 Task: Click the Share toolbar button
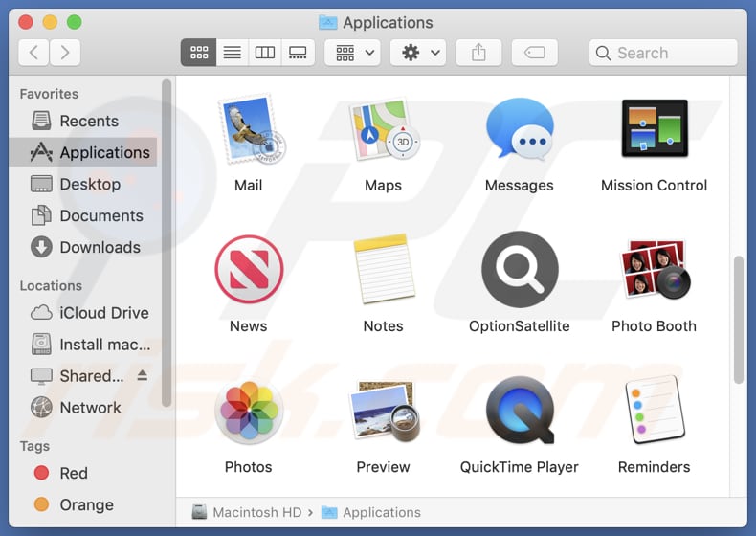pyautogui.click(x=478, y=52)
